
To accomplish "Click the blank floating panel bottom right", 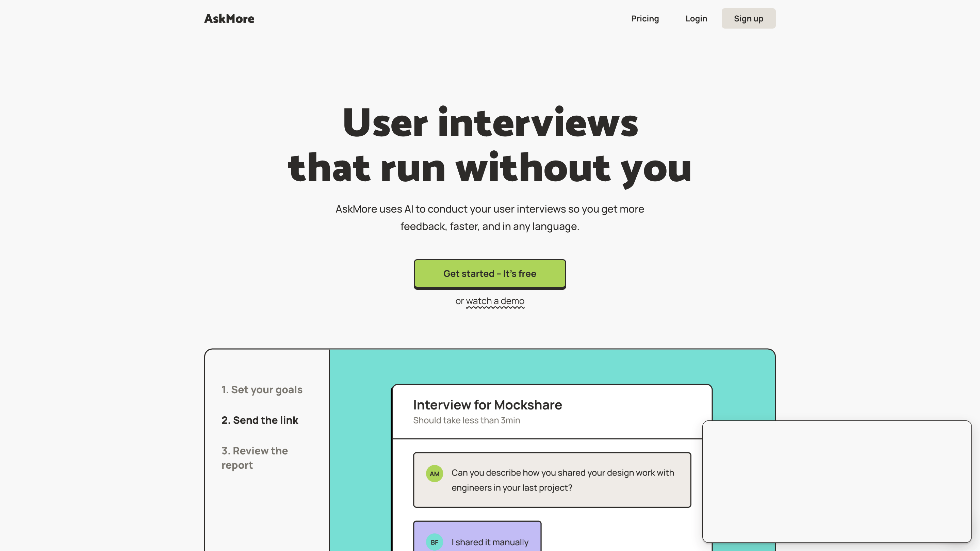I will point(837,481).
